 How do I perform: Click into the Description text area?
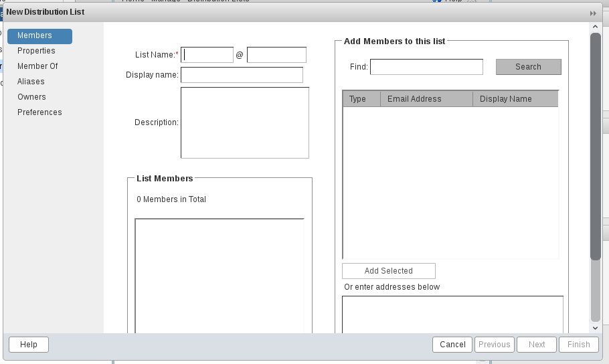[245, 122]
